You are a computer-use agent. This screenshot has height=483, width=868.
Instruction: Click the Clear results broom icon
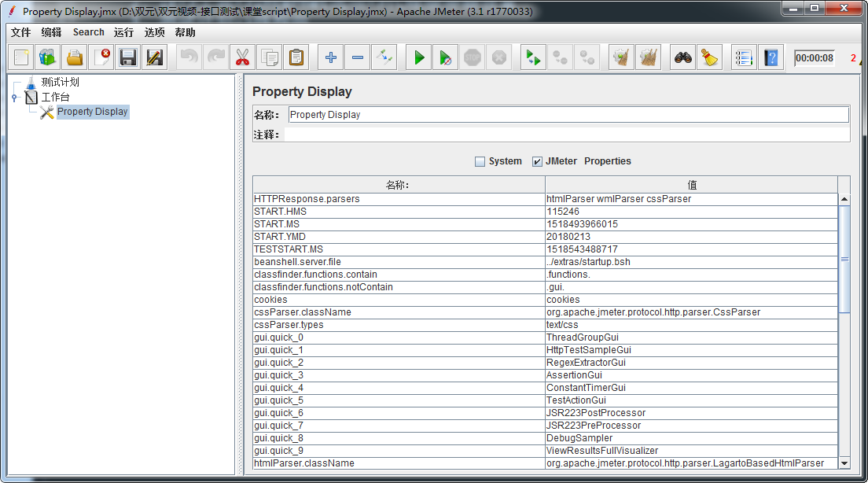(x=622, y=57)
